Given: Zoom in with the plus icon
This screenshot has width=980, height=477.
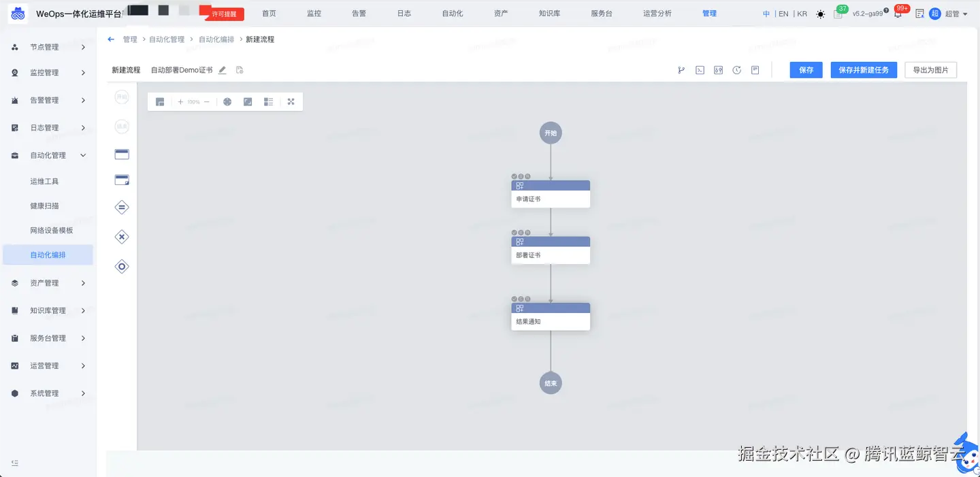Looking at the screenshot, I should click(x=180, y=102).
